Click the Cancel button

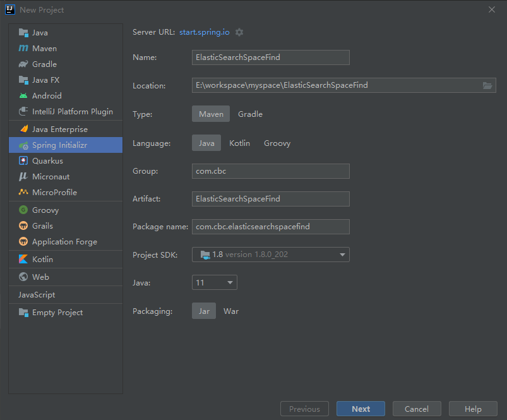417,409
